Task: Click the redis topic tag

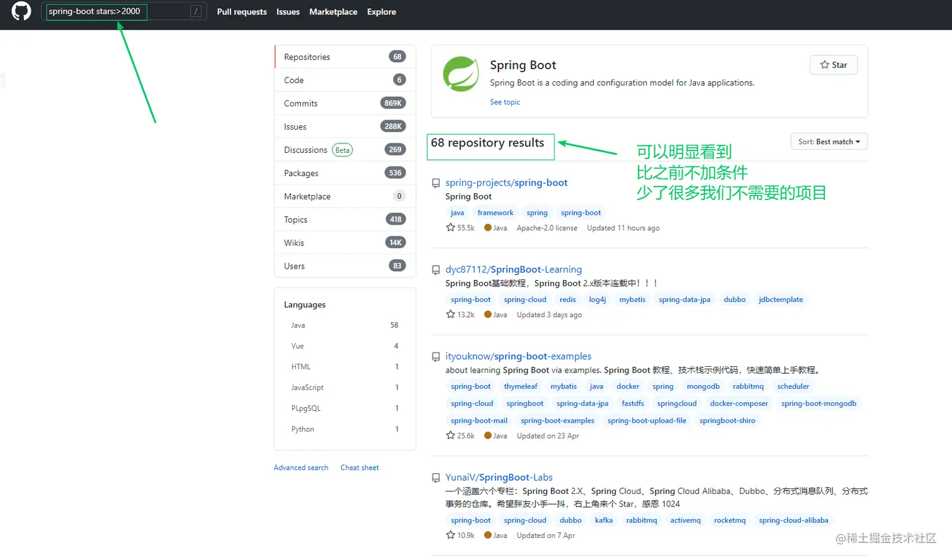Action: click(x=567, y=300)
